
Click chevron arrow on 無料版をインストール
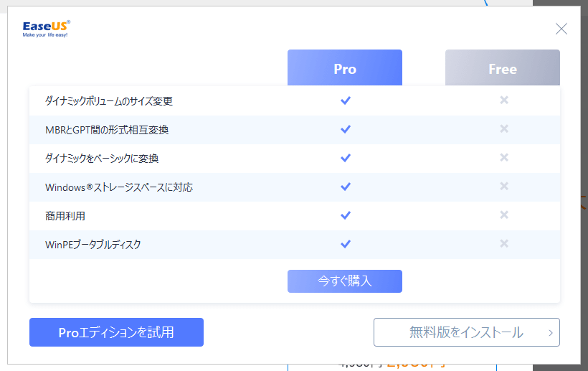(x=551, y=333)
